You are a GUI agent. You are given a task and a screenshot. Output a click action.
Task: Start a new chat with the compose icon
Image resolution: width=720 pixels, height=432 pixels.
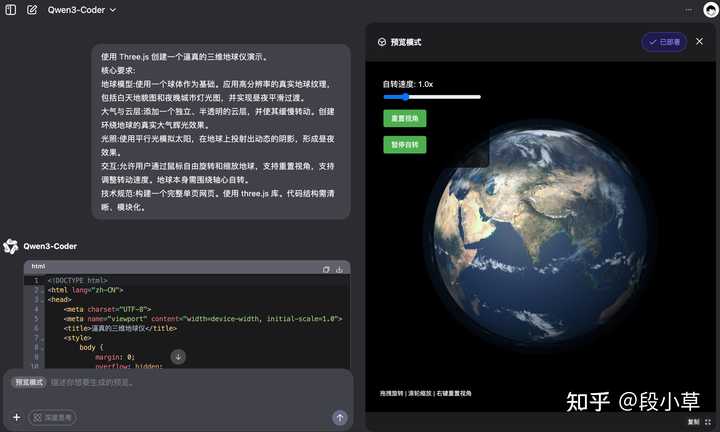coord(32,9)
